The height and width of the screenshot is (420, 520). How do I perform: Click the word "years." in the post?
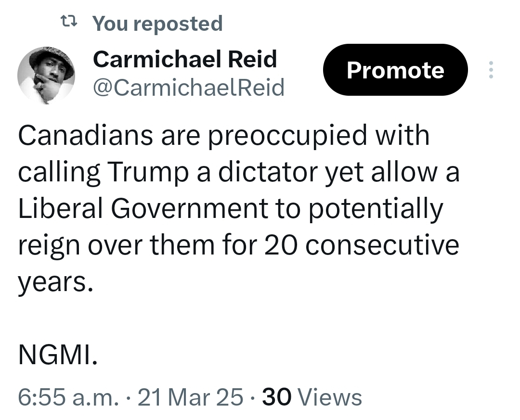coord(55,283)
